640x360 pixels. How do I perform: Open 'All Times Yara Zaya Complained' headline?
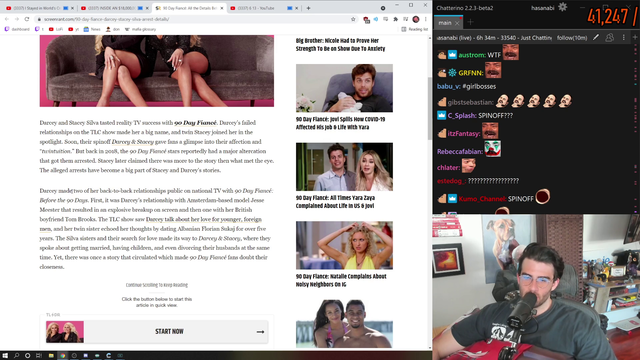335,202
